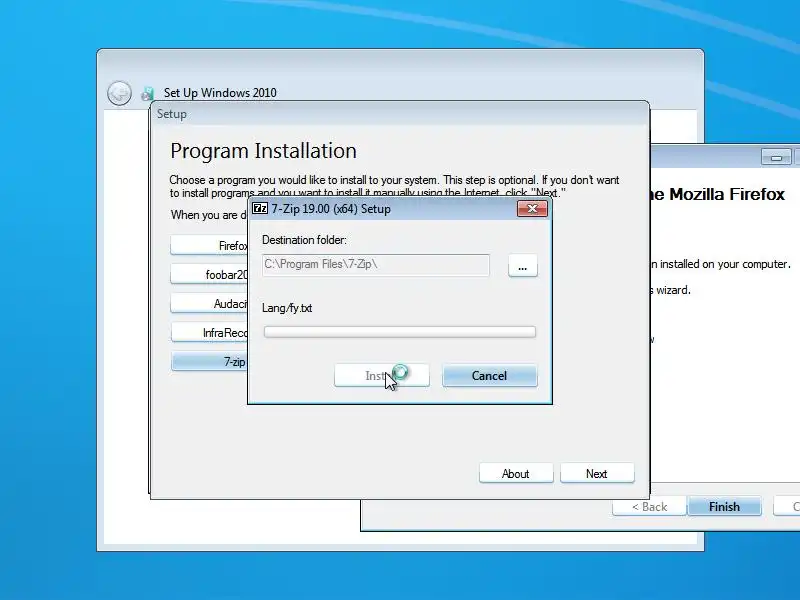800x600 pixels.
Task: Click the Install button in 7-Zip Setup
Action: [x=382, y=376]
